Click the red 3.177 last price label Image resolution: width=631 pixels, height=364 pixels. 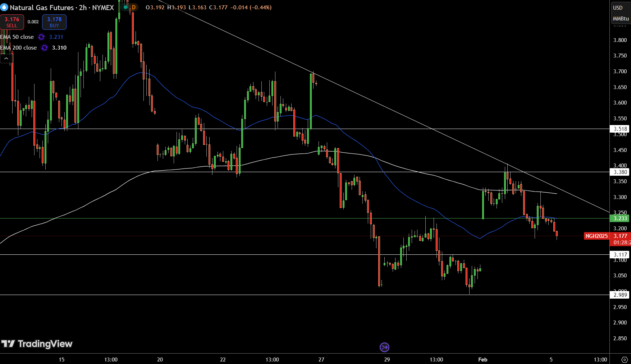click(620, 236)
